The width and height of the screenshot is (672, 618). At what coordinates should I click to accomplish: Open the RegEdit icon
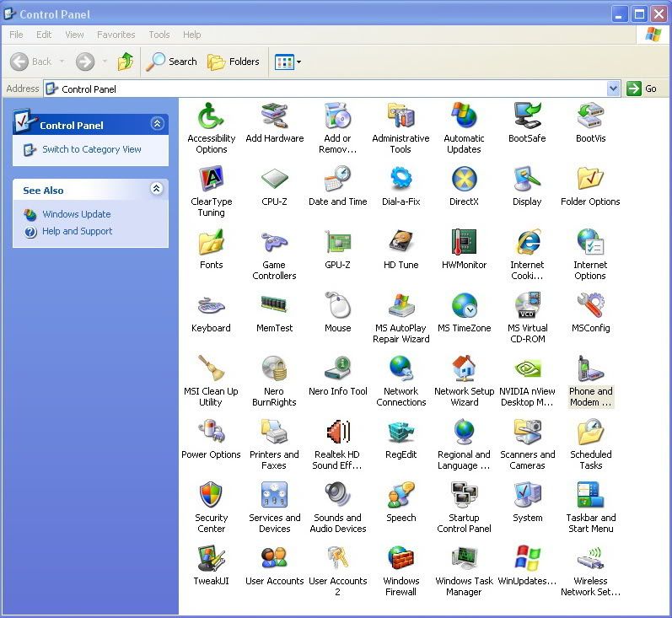tap(401, 432)
